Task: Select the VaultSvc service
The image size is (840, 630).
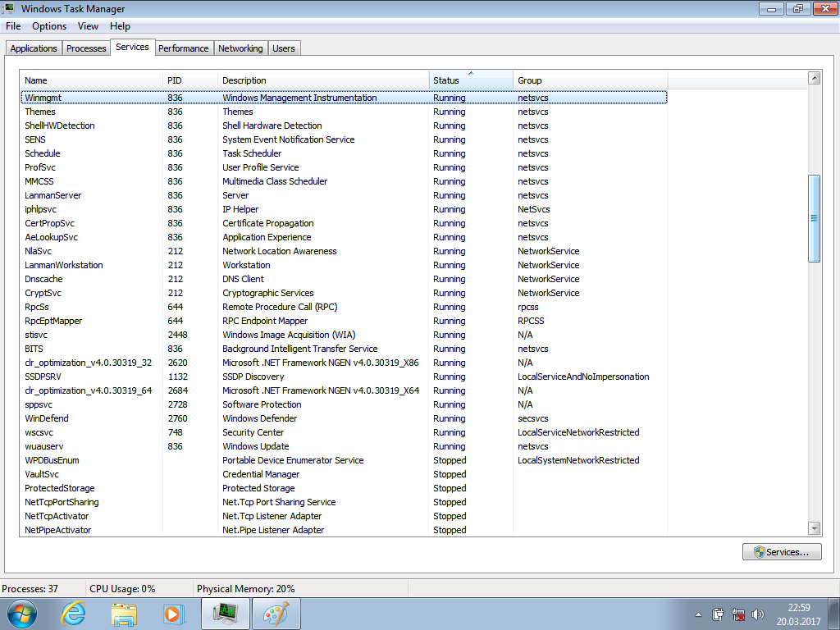Action: click(42, 473)
